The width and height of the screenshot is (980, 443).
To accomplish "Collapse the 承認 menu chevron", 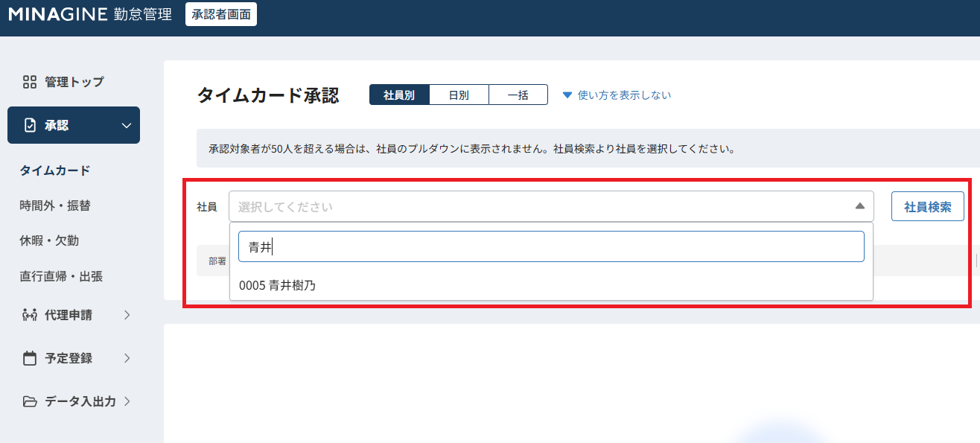I will pos(127,125).
